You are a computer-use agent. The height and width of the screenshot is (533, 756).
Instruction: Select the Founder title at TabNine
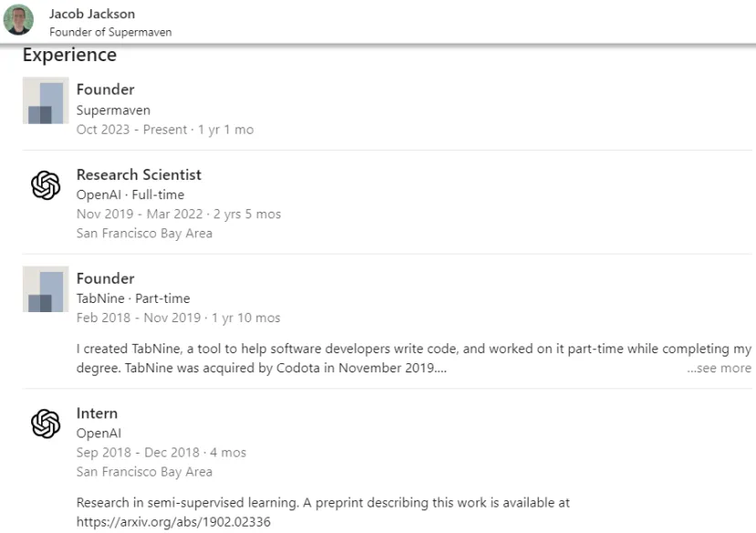(x=106, y=278)
